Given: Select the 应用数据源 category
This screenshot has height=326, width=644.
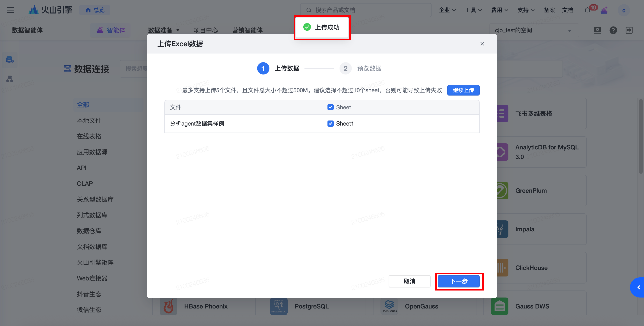Looking at the screenshot, I should (x=92, y=152).
